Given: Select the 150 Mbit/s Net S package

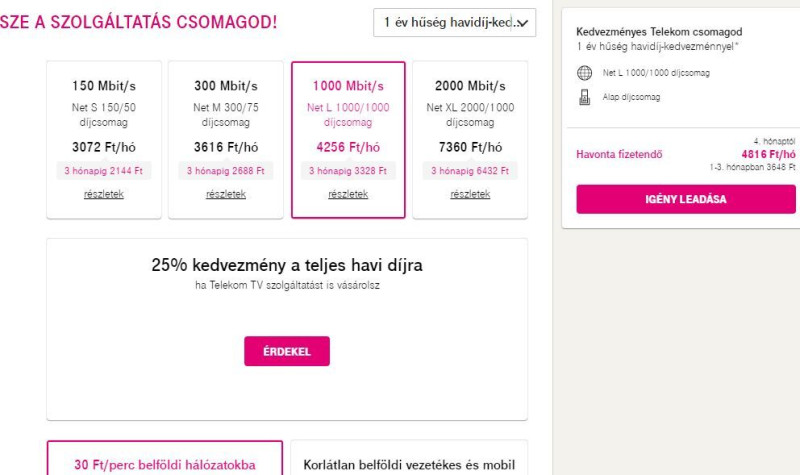Looking at the screenshot, I should point(104,140).
